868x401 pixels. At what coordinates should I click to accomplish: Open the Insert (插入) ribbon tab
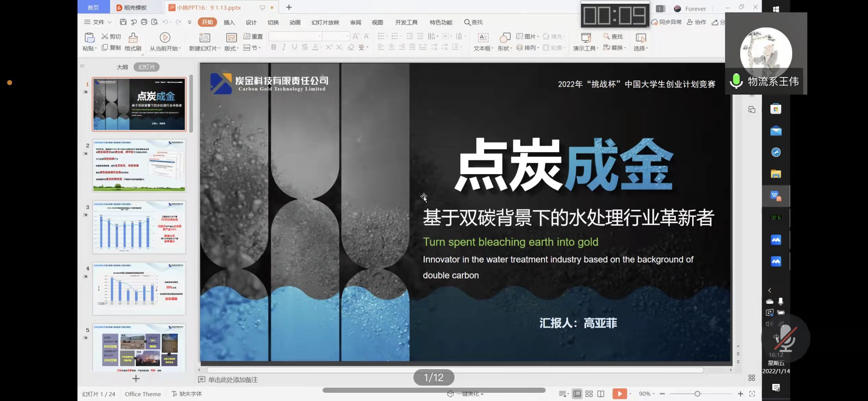click(229, 22)
